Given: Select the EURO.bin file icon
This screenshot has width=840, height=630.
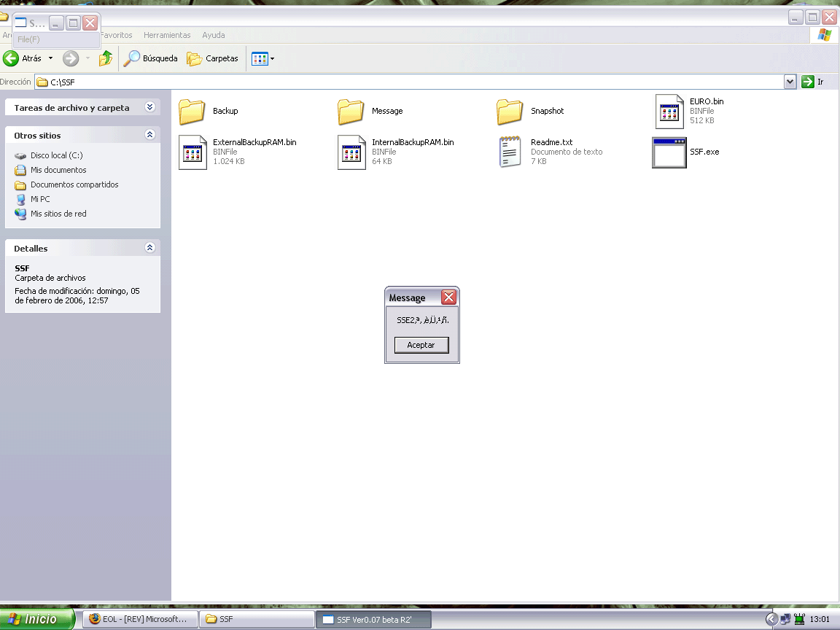Looking at the screenshot, I should tap(669, 111).
